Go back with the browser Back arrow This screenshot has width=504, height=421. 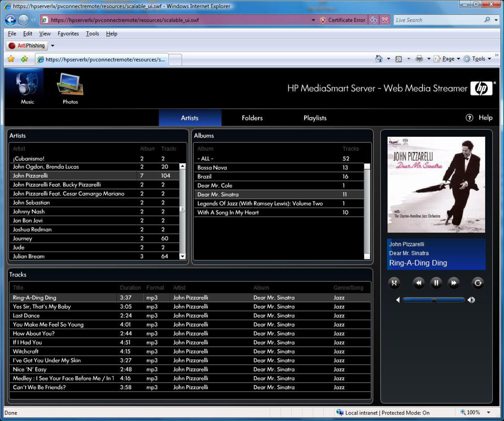click(11, 20)
